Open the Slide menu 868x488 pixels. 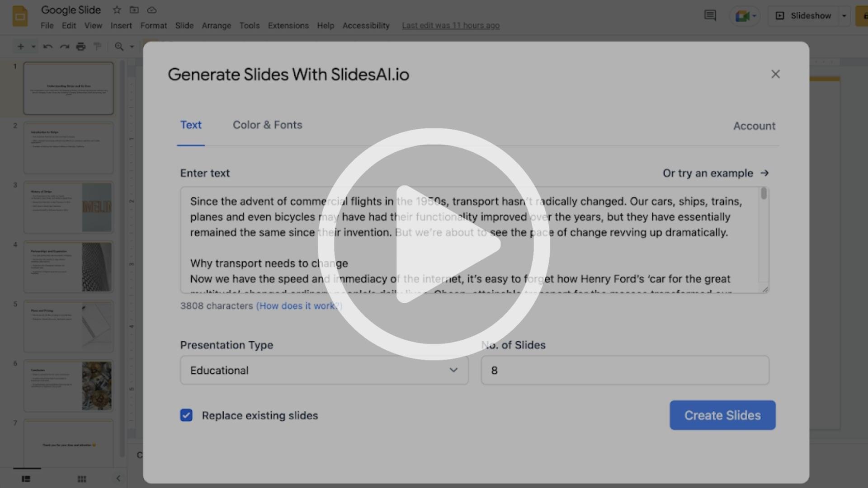tap(184, 25)
